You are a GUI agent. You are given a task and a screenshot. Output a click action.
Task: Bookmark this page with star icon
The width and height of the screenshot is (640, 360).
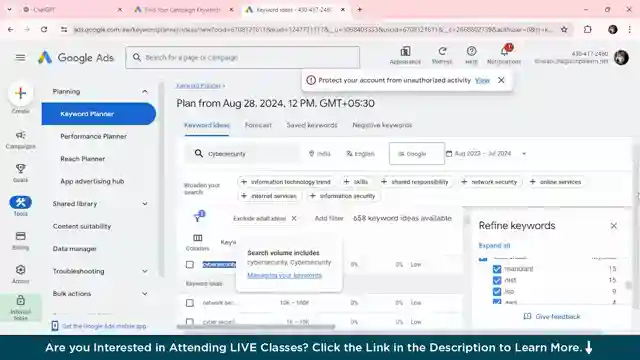tap(564, 29)
